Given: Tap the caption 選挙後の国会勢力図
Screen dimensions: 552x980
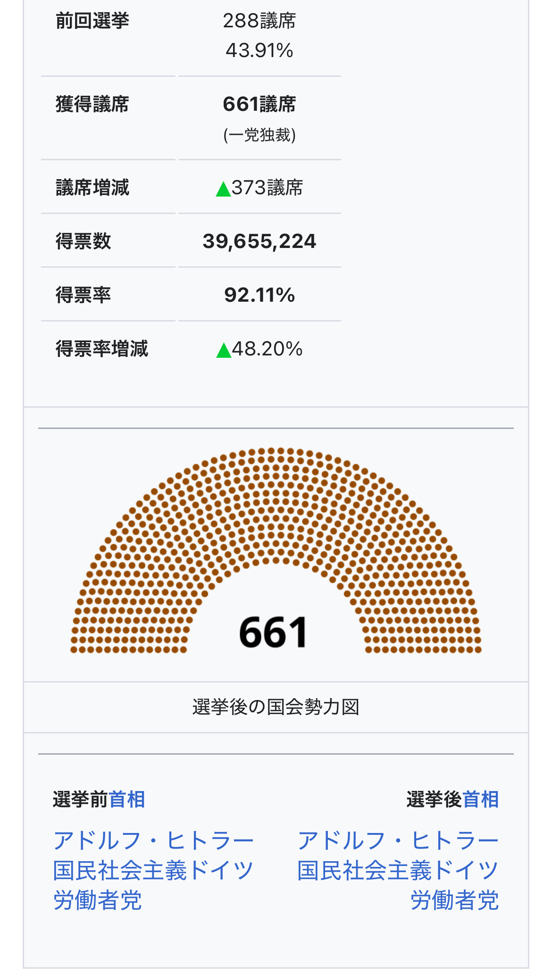Looking at the screenshot, I should tap(276, 707).
